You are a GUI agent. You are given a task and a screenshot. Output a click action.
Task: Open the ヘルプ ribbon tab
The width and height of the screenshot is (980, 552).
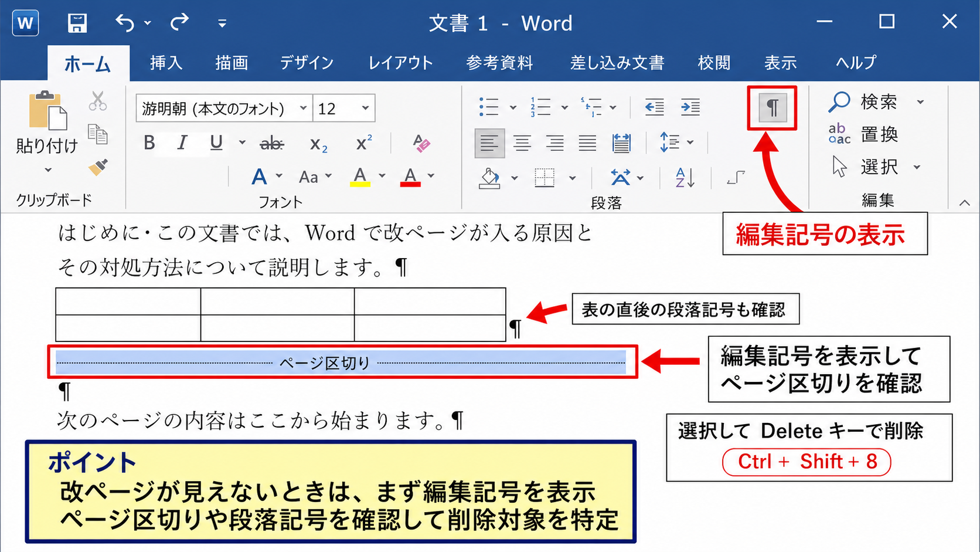pyautogui.click(x=856, y=63)
